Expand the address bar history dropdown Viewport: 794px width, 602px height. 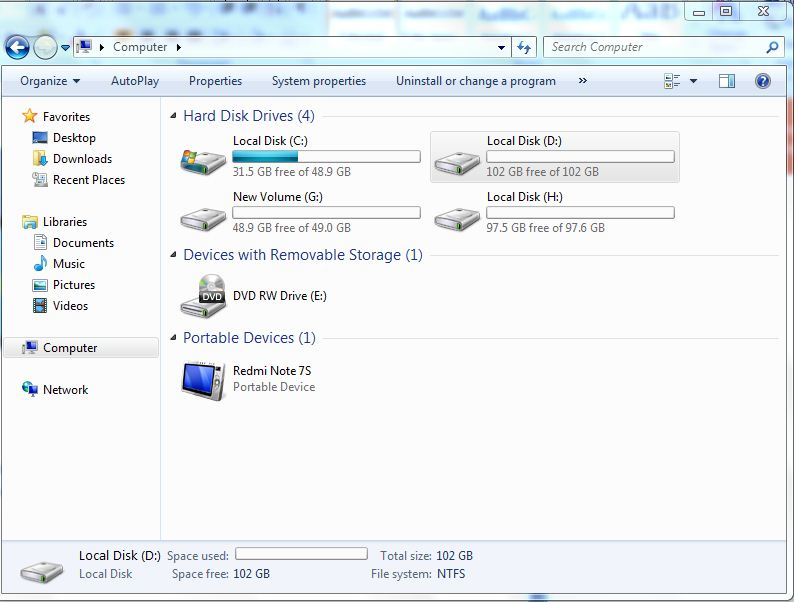pyautogui.click(x=502, y=47)
